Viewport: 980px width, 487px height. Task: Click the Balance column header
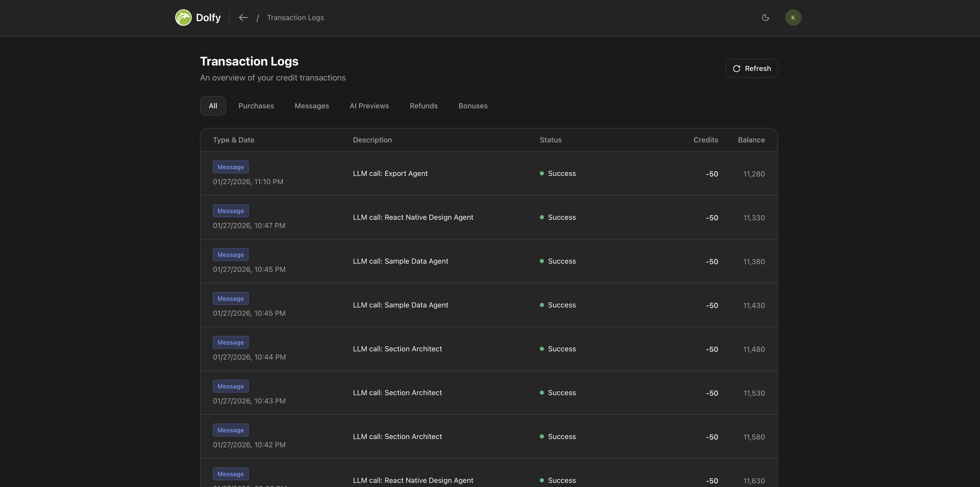pyautogui.click(x=751, y=140)
